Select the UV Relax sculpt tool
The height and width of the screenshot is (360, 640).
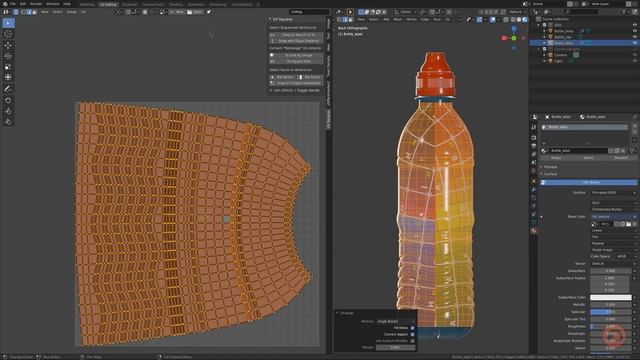click(x=8, y=111)
